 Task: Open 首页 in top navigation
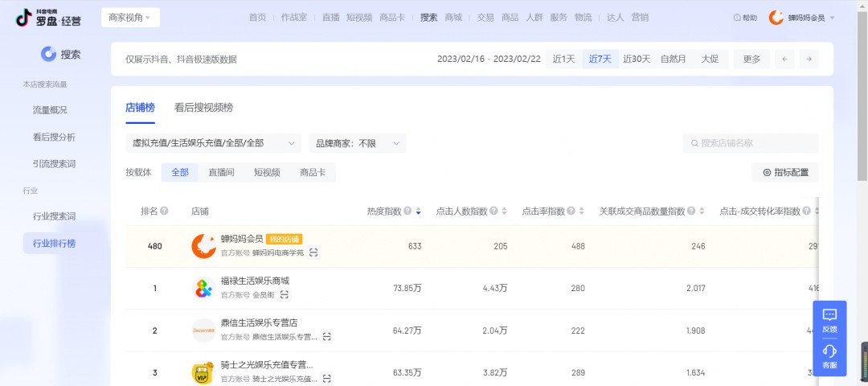[257, 18]
